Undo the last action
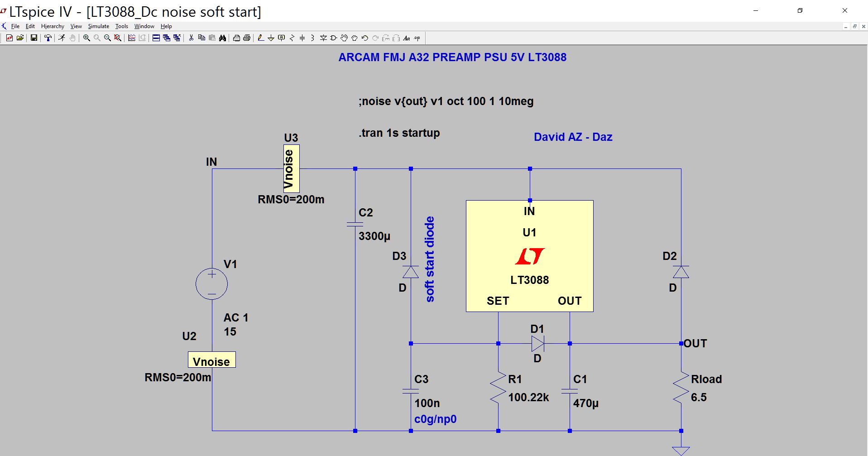Viewport: 868px width, 456px height. coord(364,38)
